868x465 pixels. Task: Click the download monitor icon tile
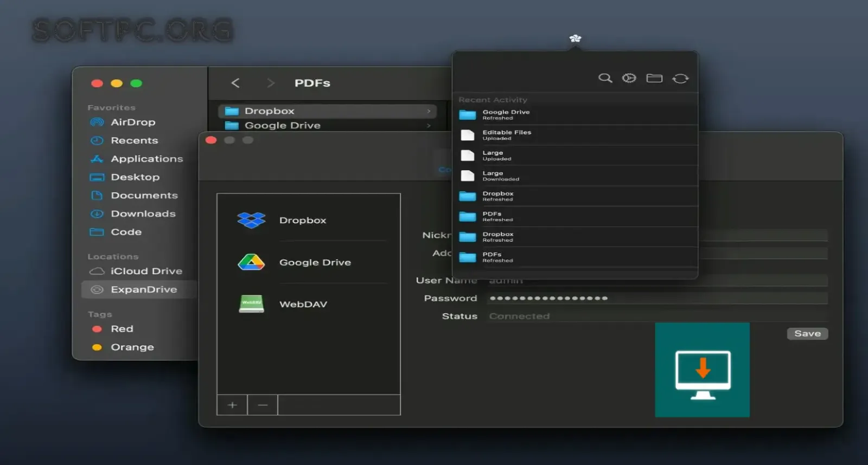coord(702,370)
